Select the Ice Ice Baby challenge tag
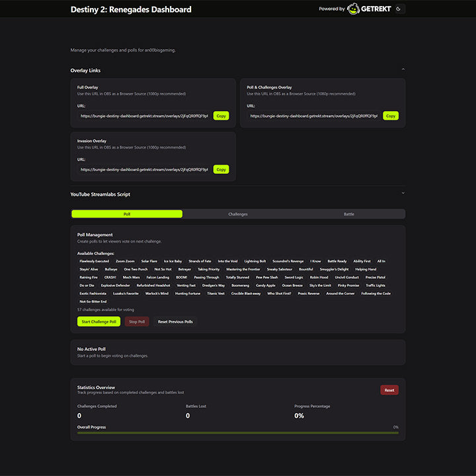 (x=173, y=261)
